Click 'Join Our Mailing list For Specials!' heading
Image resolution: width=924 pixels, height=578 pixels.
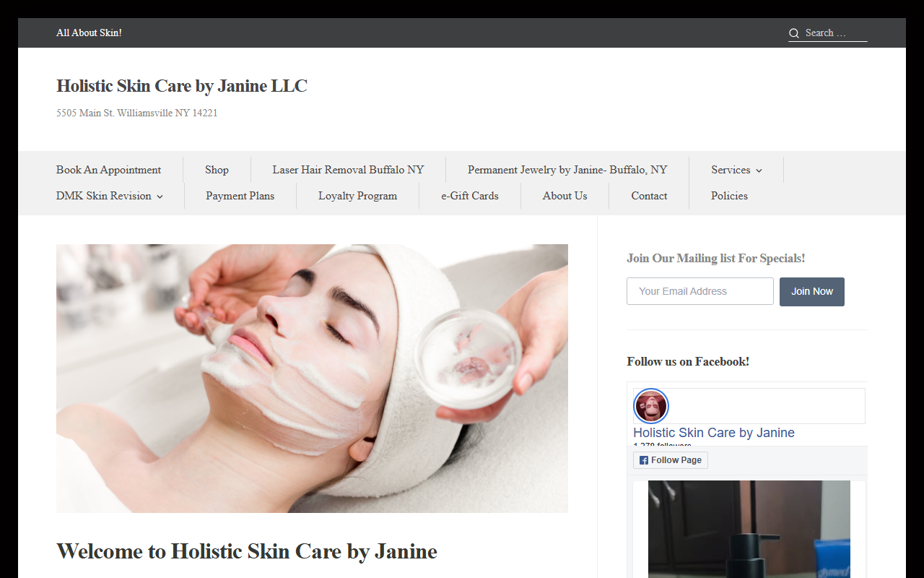(716, 258)
